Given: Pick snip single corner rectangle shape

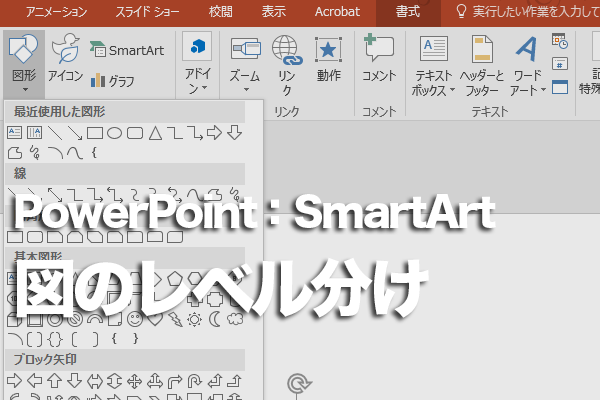Looking at the screenshot, I should (55, 237).
